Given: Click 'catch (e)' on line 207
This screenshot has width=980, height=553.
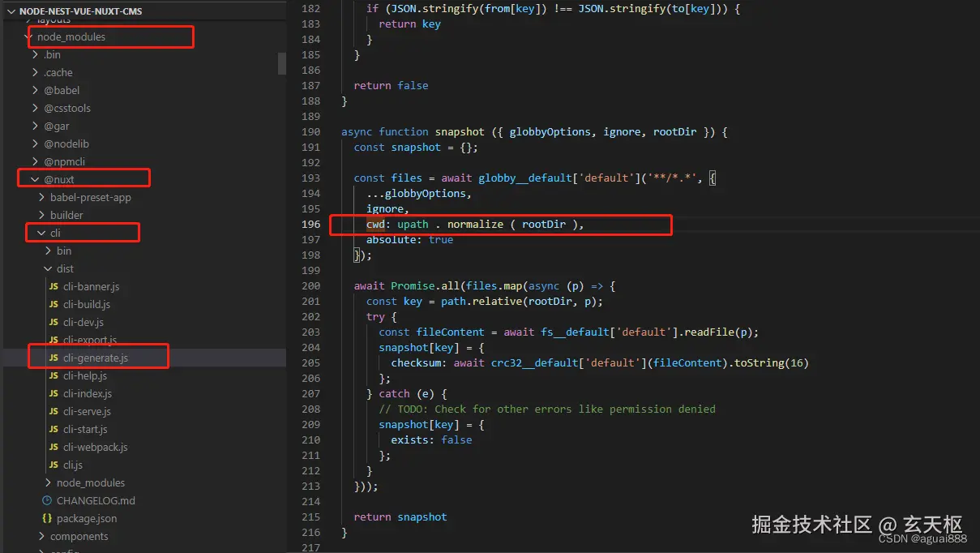Looking at the screenshot, I should point(413,394).
